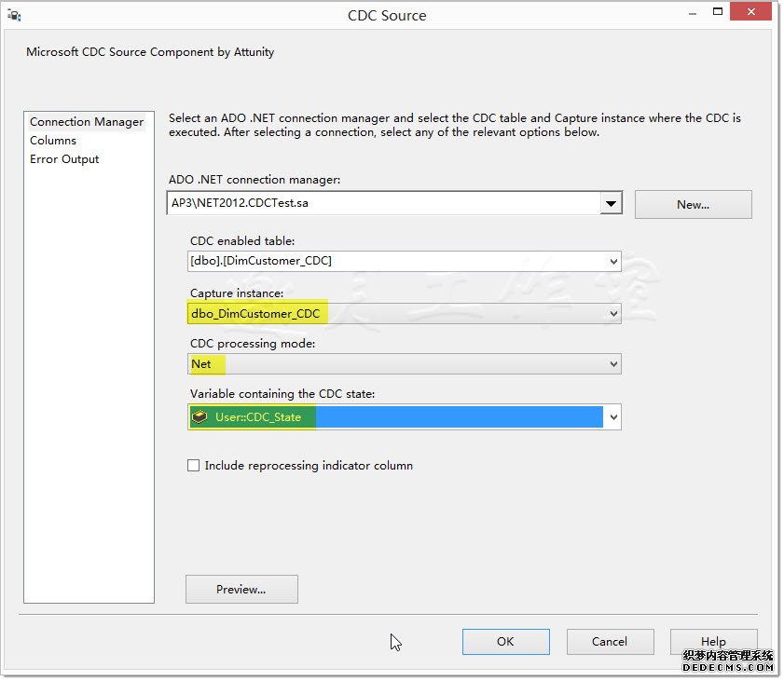Open the Capture instance dropdown

coord(612,314)
